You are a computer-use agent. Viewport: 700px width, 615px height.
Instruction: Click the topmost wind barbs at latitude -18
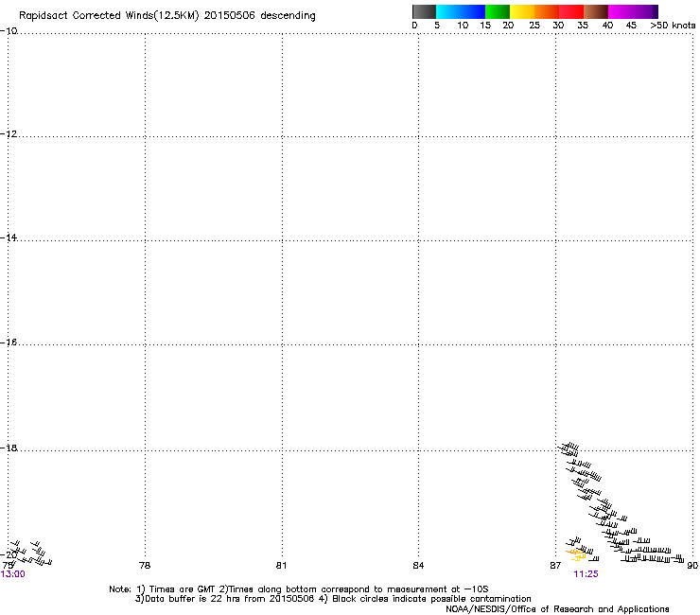click(x=569, y=448)
